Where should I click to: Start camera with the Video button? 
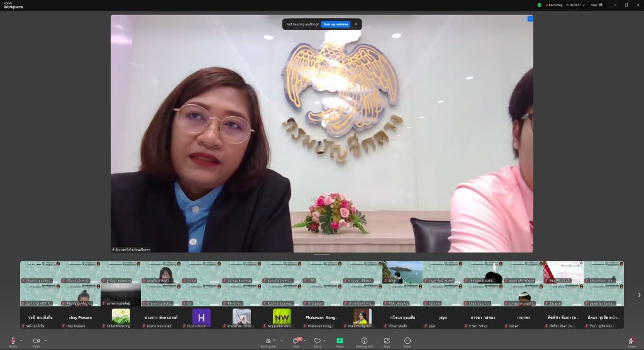(36, 342)
